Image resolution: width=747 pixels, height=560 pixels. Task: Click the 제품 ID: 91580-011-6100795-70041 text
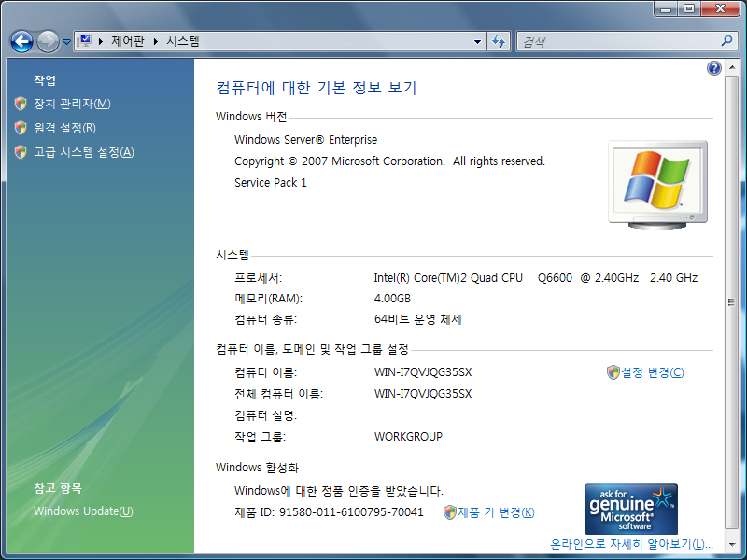[329, 512]
